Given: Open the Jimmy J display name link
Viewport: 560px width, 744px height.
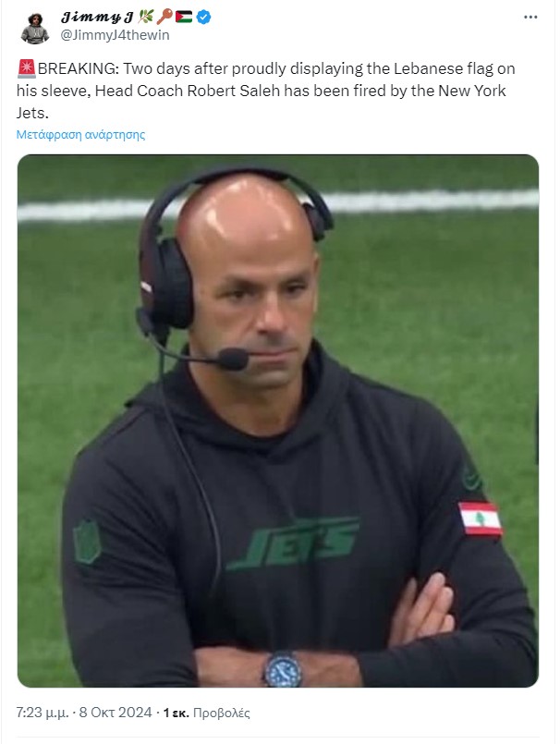Looking at the screenshot, I should (x=97, y=18).
